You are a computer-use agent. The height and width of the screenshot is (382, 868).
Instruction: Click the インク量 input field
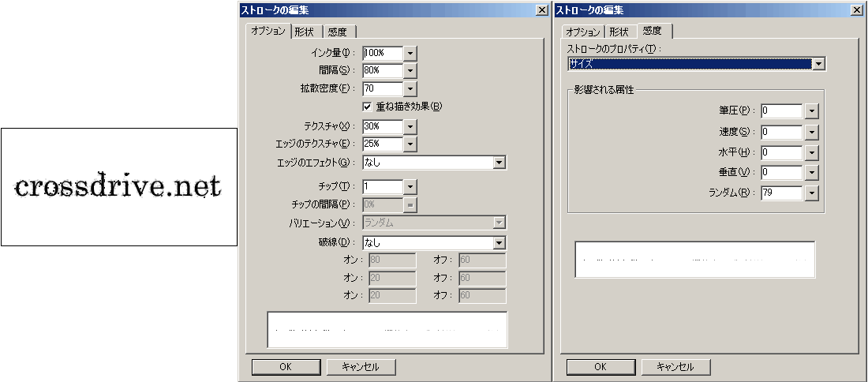tap(383, 53)
